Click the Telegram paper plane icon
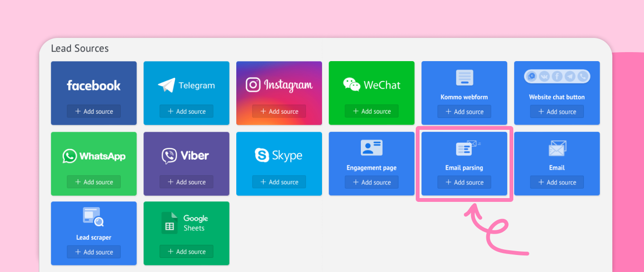The height and width of the screenshot is (272, 644). [x=166, y=85]
